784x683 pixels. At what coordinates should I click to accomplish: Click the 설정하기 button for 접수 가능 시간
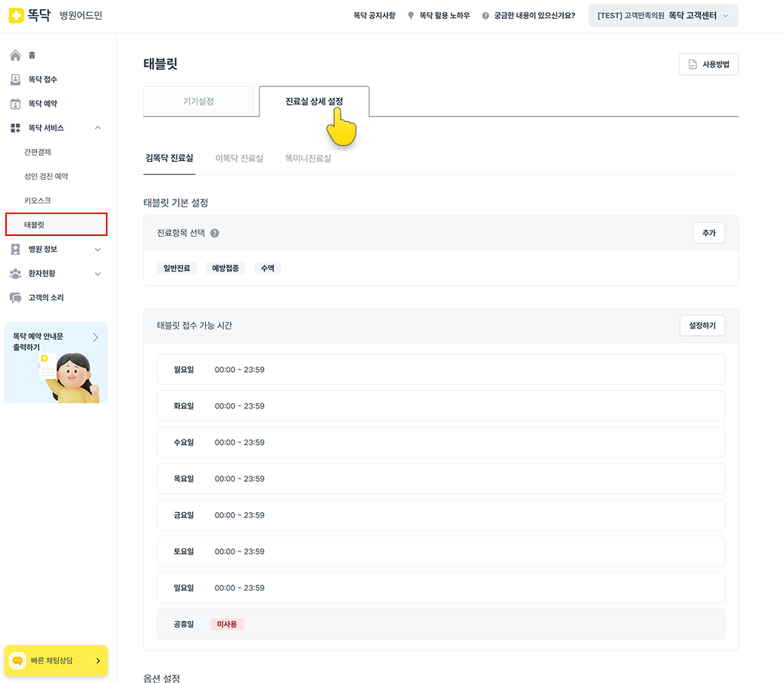[702, 326]
